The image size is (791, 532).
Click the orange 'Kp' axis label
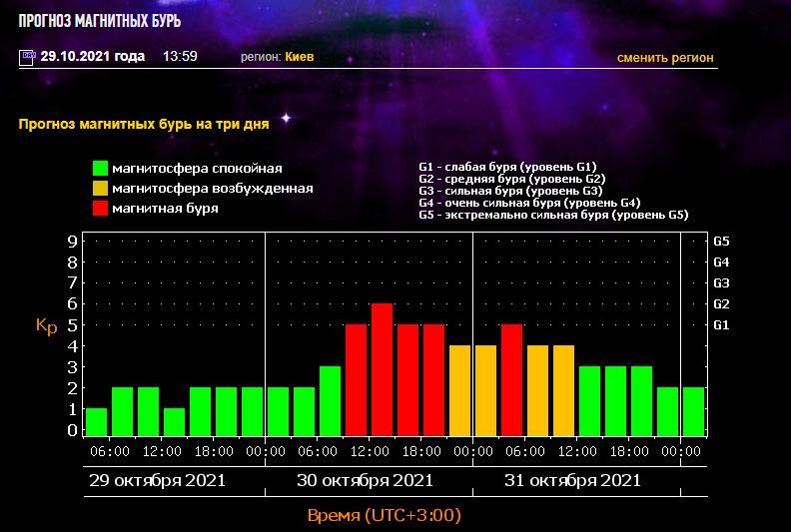46,326
